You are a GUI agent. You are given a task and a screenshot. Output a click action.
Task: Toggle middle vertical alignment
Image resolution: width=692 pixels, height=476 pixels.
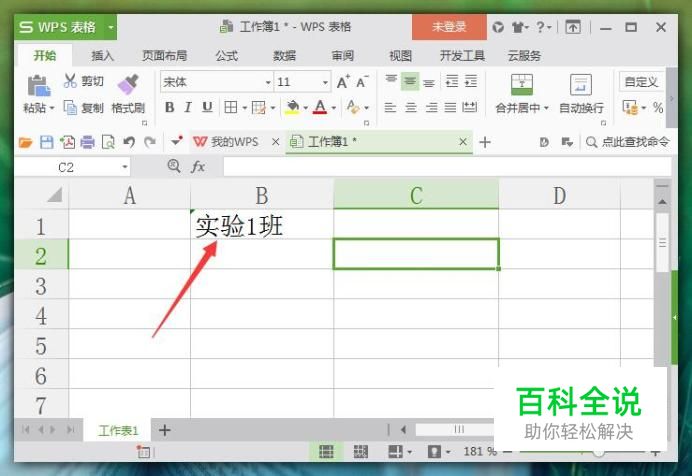(410, 81)
